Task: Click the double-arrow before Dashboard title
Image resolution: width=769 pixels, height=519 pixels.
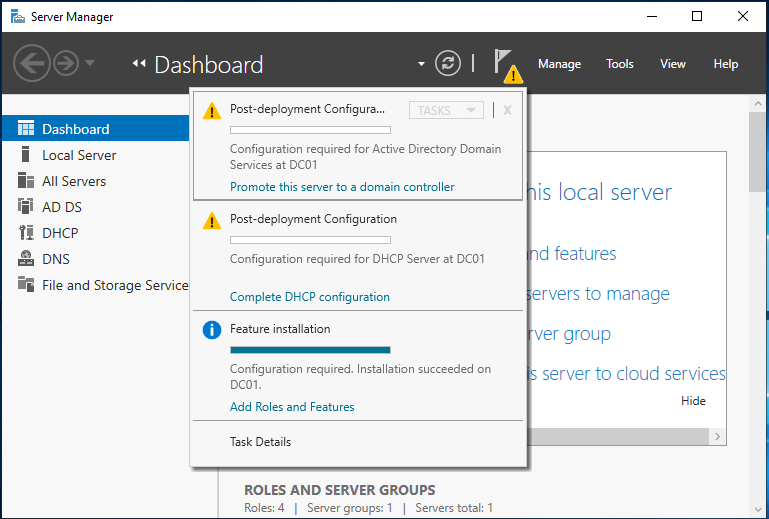Action: click(139, 63)
